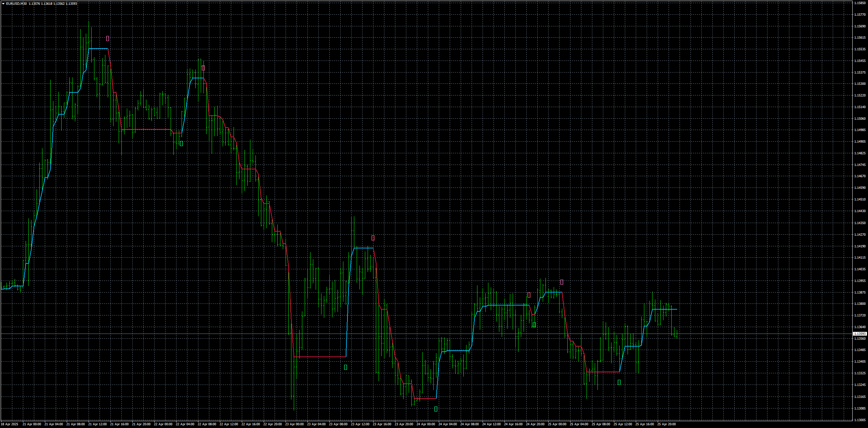Click the 24 Apr 00:00 time label

426,424
